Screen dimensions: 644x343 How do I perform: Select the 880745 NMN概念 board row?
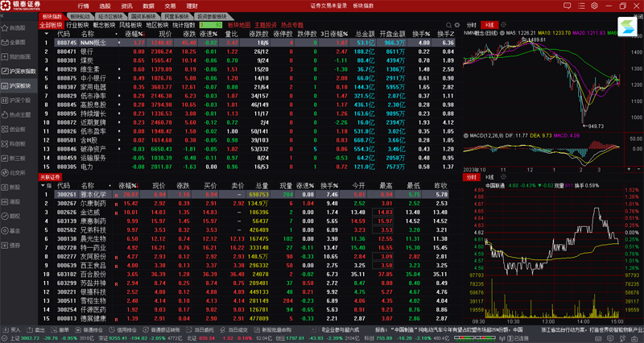[x=247, y=43]
